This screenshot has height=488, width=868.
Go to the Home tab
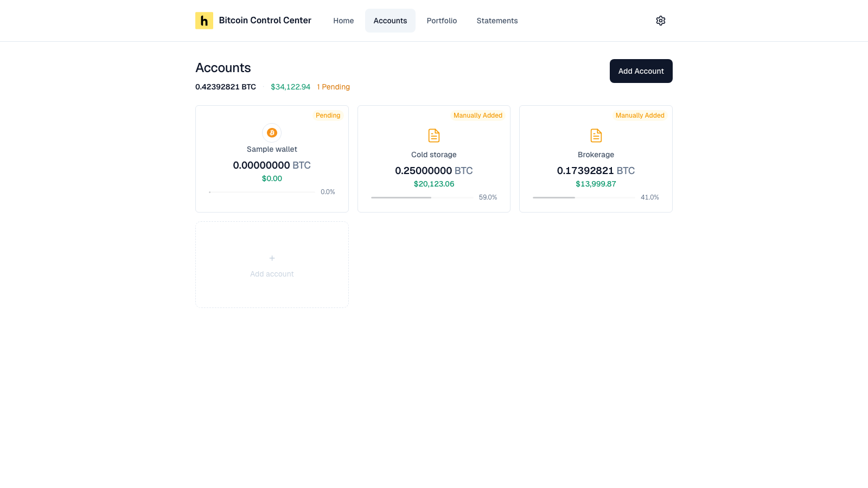tap(343, 21)
